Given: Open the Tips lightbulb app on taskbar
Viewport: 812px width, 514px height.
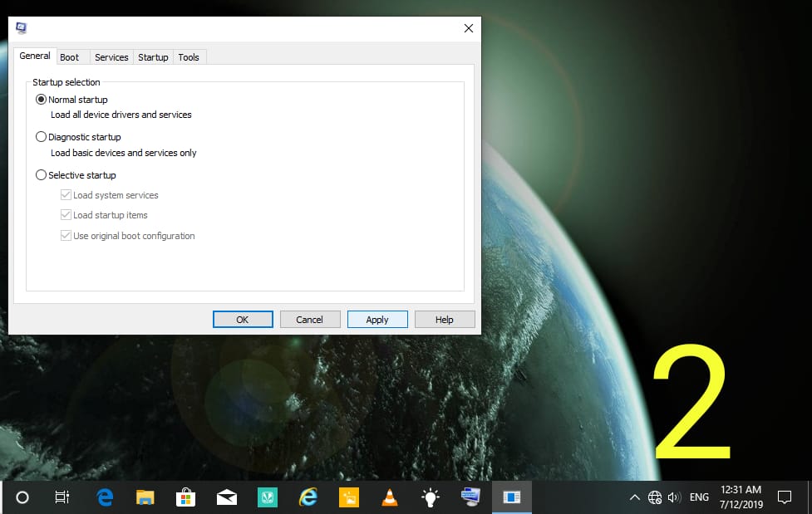Looking at the screenshot, I should (x=430, y=497).
